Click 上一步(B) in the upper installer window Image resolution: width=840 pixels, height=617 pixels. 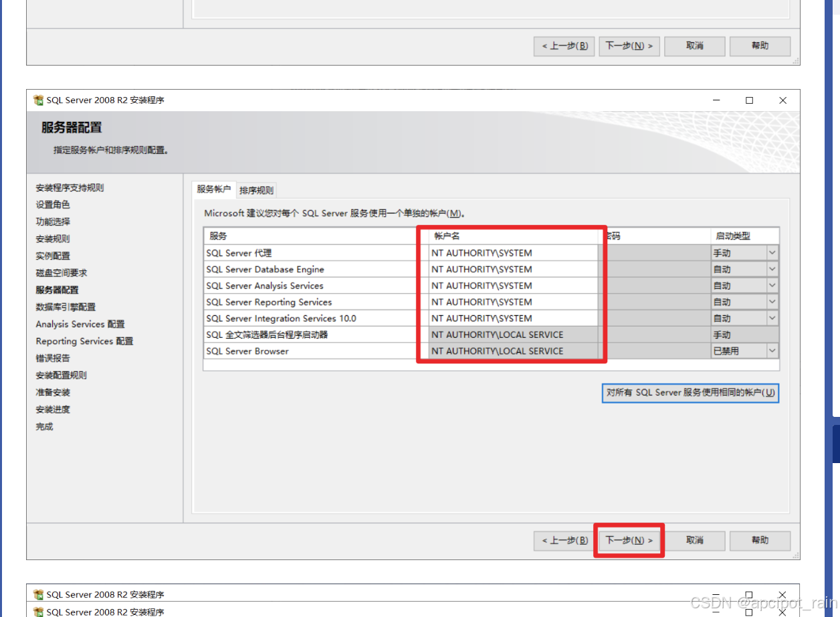coord(564,46)
